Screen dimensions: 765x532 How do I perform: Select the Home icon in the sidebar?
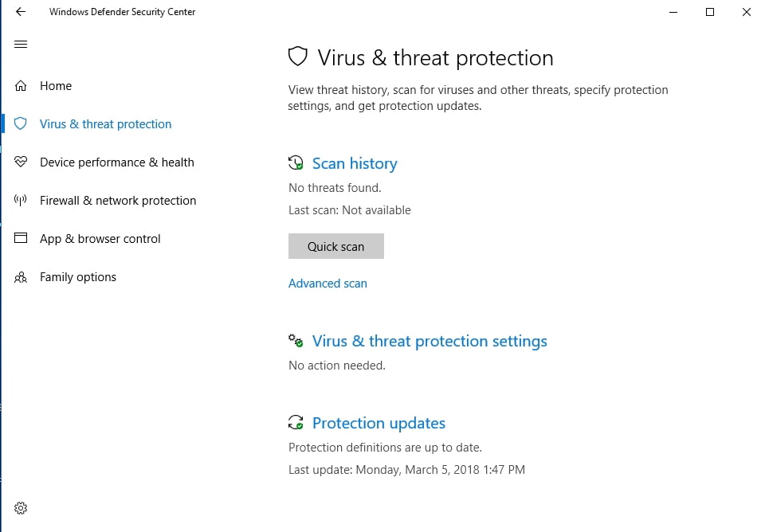[21, 85]
